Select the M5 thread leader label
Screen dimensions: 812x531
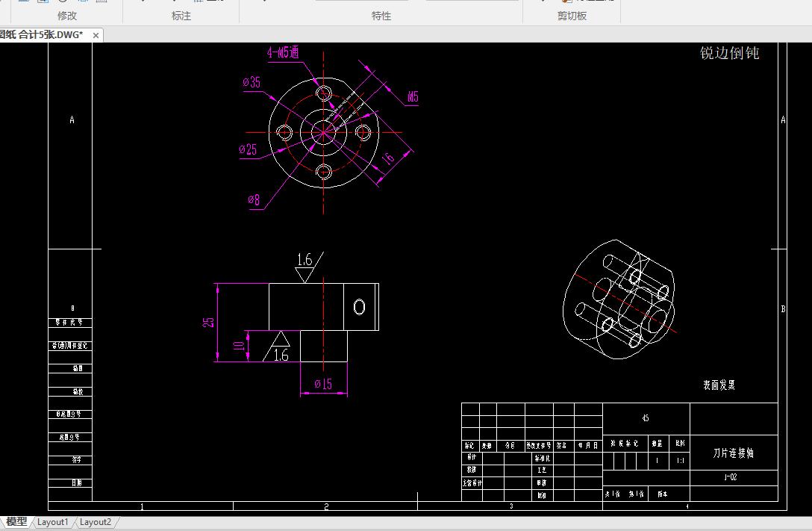(x=413, y=97)
